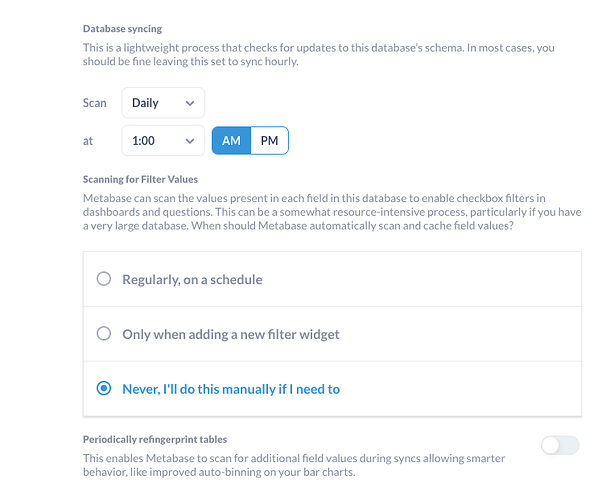Click Never, I'll do this manually label text
The height and width of the screenshot is (500, 602).
coord(231,389)
